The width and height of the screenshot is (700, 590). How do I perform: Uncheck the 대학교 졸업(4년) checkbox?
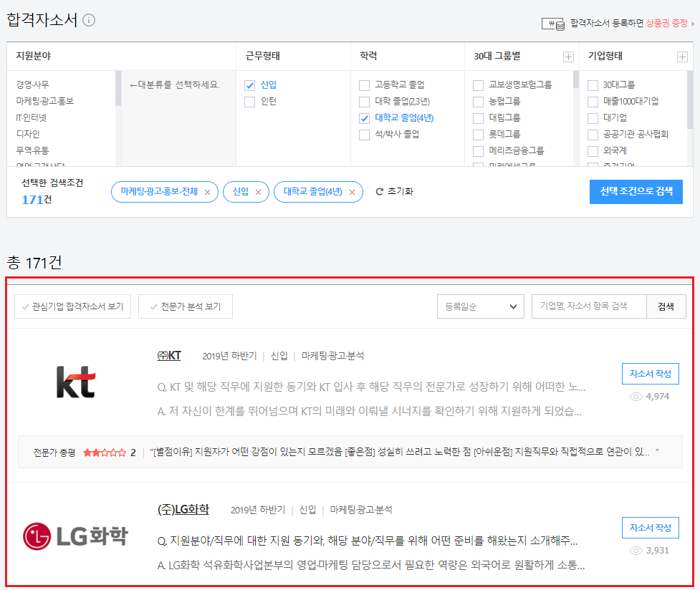coord(364,118)
